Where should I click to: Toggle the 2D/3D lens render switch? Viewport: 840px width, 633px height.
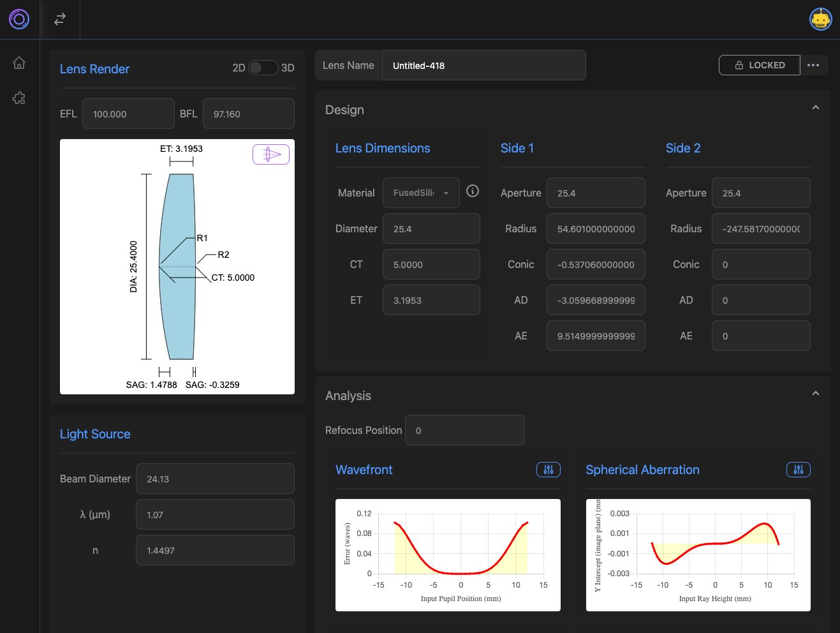263,68
